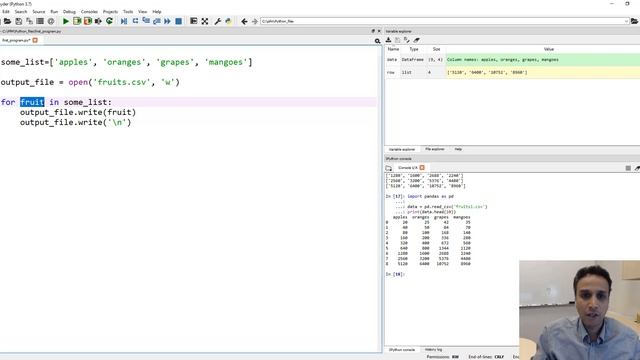The height and width of the screenshot is (360, 640).
Task: Click the @ symbol finder toolbar icon
Action: (x=51, y=21)
